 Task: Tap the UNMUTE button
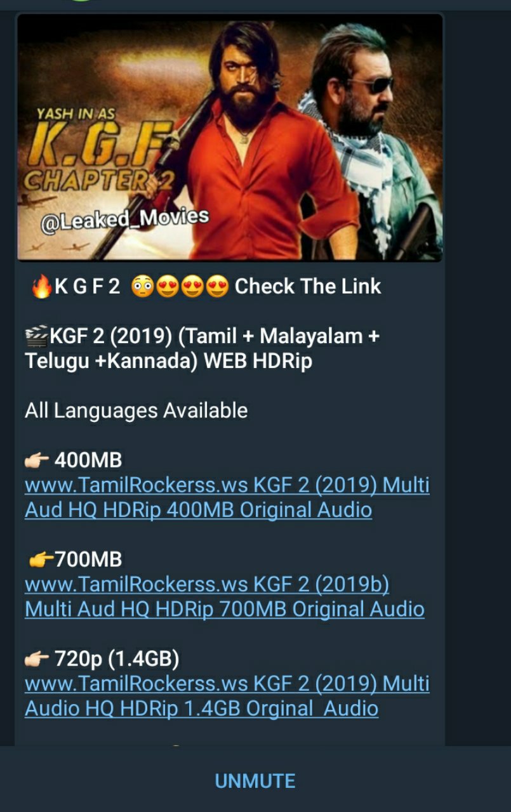click(255, 780)
